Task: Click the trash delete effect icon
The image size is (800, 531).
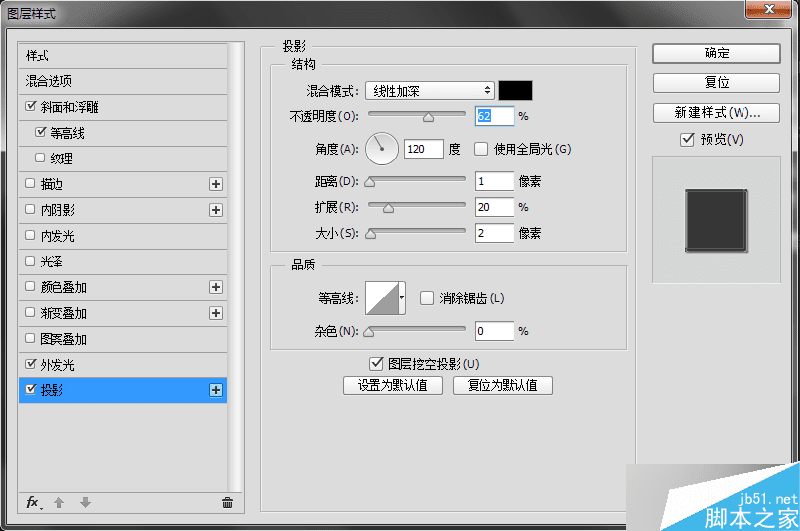Action: 228,502
